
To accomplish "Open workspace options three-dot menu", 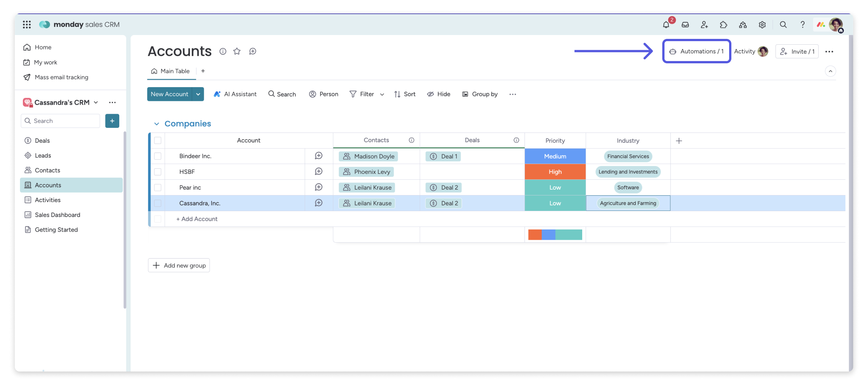I will [x=112, y=103].
